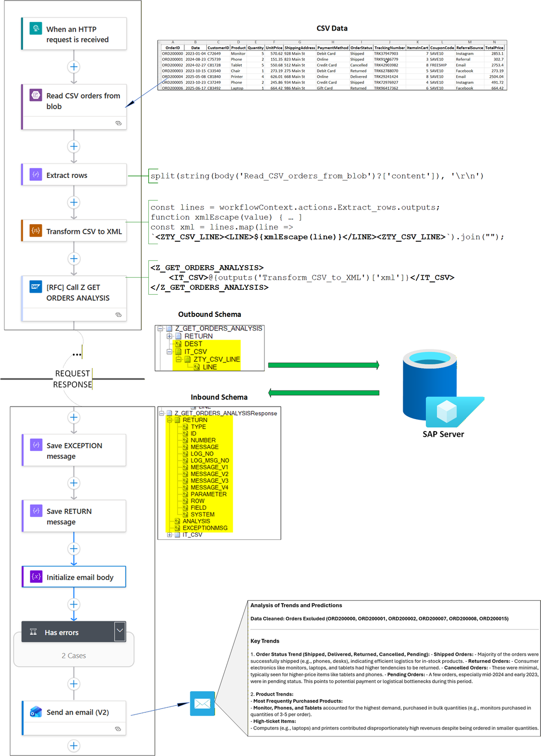541x756 pixels.
Task: Click the variable icon on Initialize email body
Action: (36, 577)
